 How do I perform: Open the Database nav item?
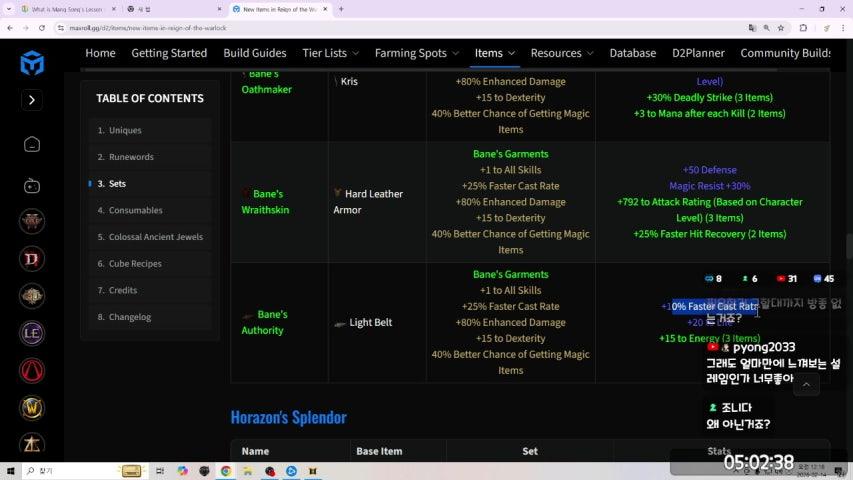pyautogui.click(x=633, y=53)
